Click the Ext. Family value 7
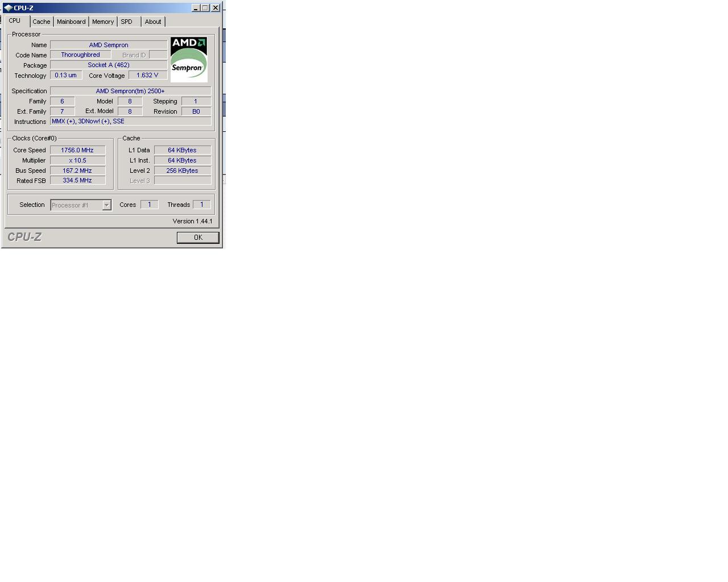Image resolution: width=728 pixels, height=582 pixels. (62, 111)
